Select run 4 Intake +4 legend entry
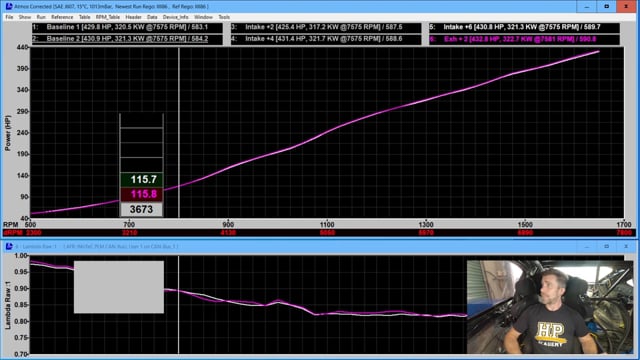Screen dimensions: 640x360 [326, 39]
